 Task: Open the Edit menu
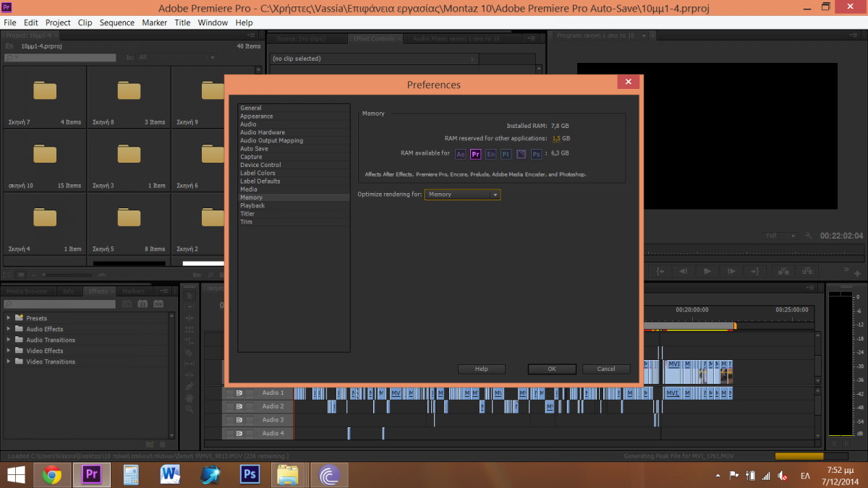pyautogui.click(x=31, y=22)
